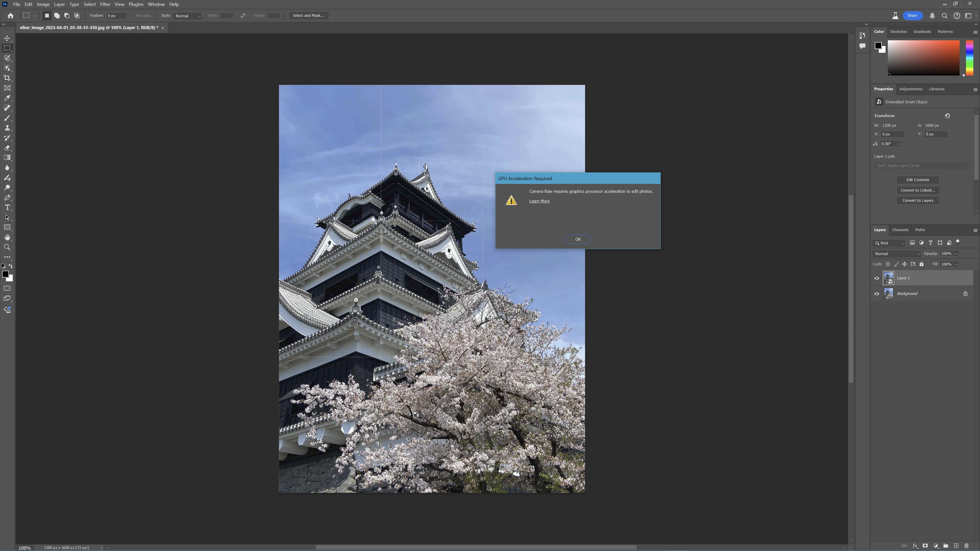Image resolution: width=980 pixels, height=551 pixels.
Task: Select the Hand tool
Action: 7,237
